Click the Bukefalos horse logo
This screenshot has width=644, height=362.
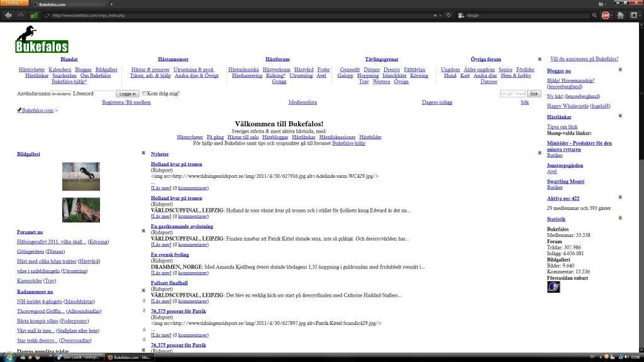(x=42, y=40)
